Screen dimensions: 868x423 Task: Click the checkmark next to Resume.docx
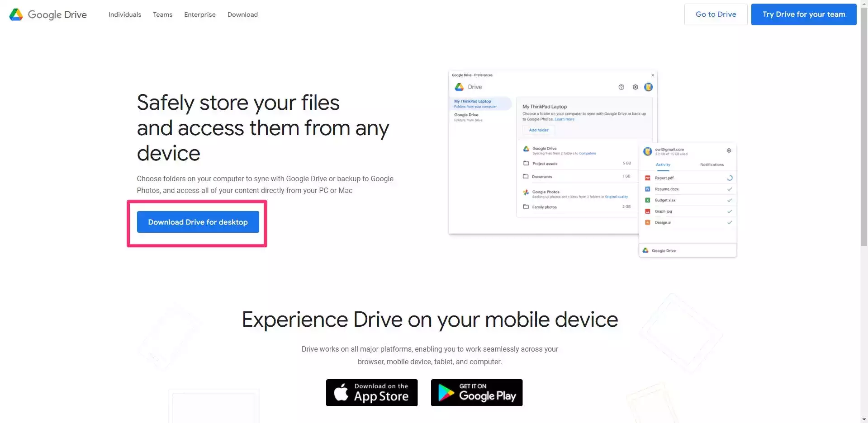(x=730, y=189)
